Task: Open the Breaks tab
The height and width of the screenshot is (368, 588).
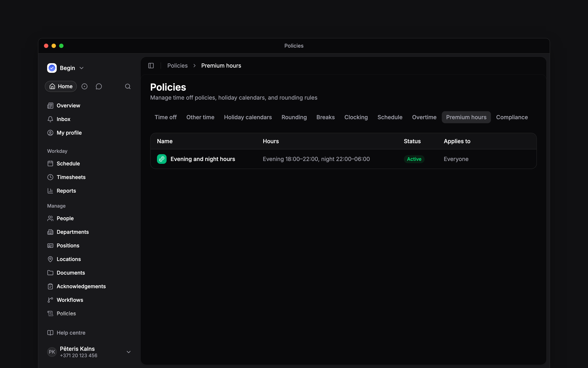Action: point(326,117)
